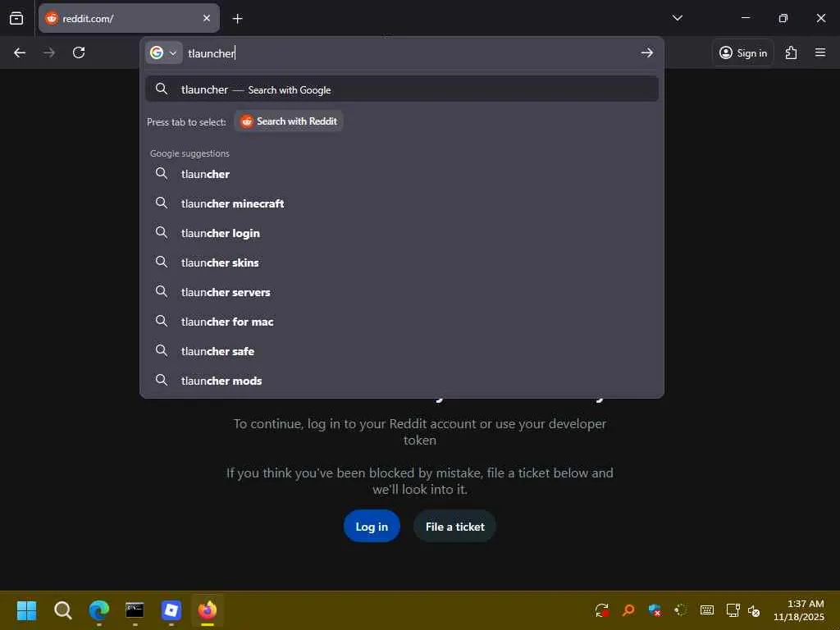Click the loading circle tray icon
The height and width of the screenshot is (630, 840).
tap(680, 609)
